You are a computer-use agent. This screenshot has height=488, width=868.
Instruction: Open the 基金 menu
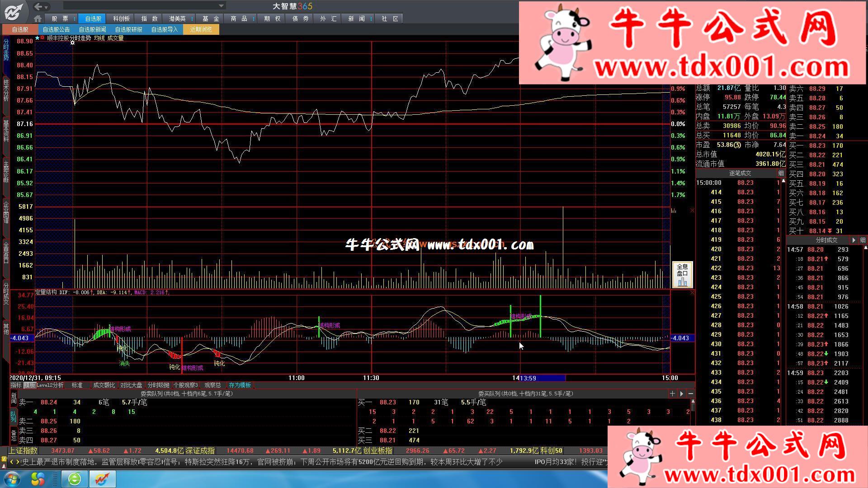tap(211, 19)
